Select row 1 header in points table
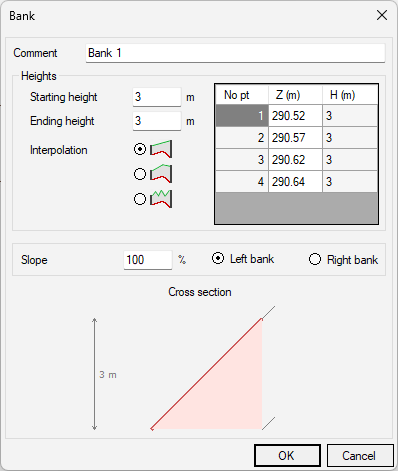This screenshot has height=471, width=398. pyautogui.click(x=242, y=116)
